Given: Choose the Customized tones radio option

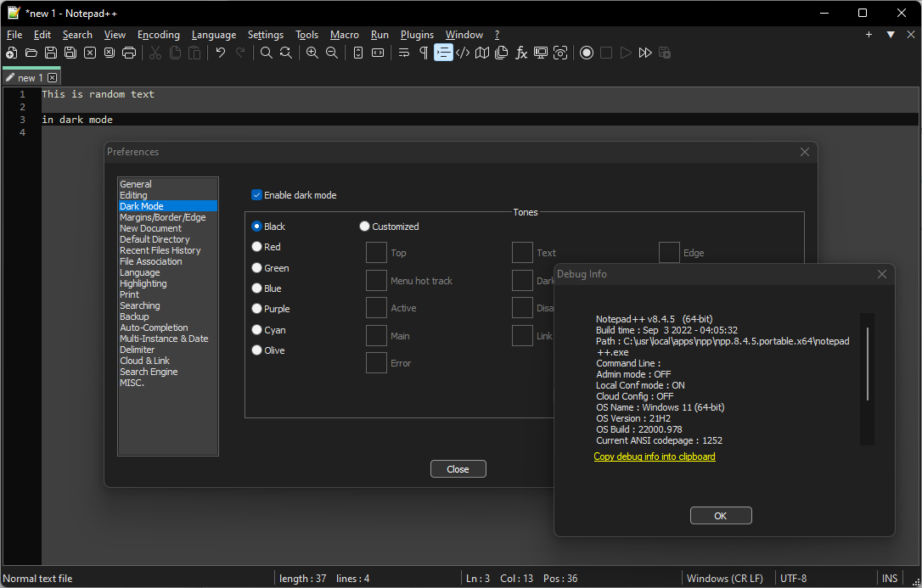Looking at the screenshot, I should [365, 227].
